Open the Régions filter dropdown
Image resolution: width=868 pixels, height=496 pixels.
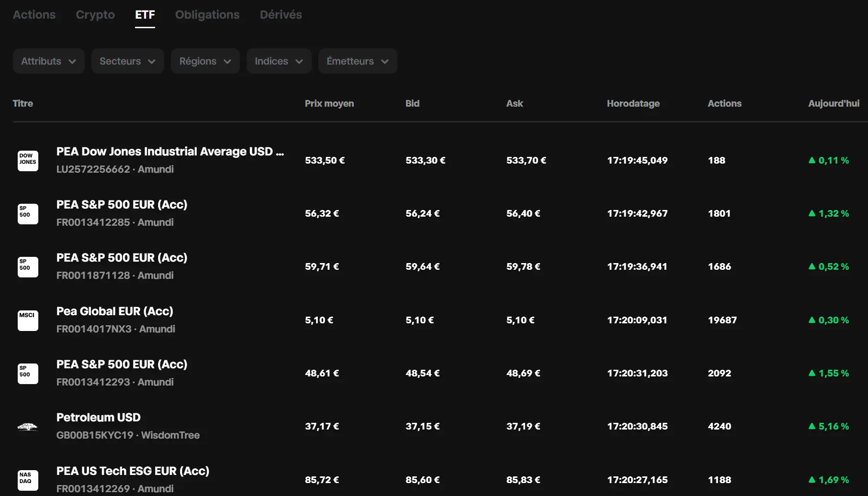coord(205,61)
